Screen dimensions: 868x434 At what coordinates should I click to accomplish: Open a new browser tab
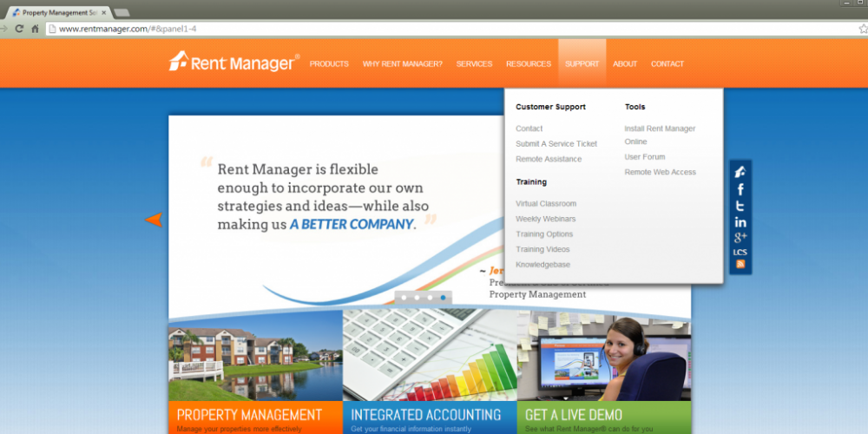pos(121,12)
